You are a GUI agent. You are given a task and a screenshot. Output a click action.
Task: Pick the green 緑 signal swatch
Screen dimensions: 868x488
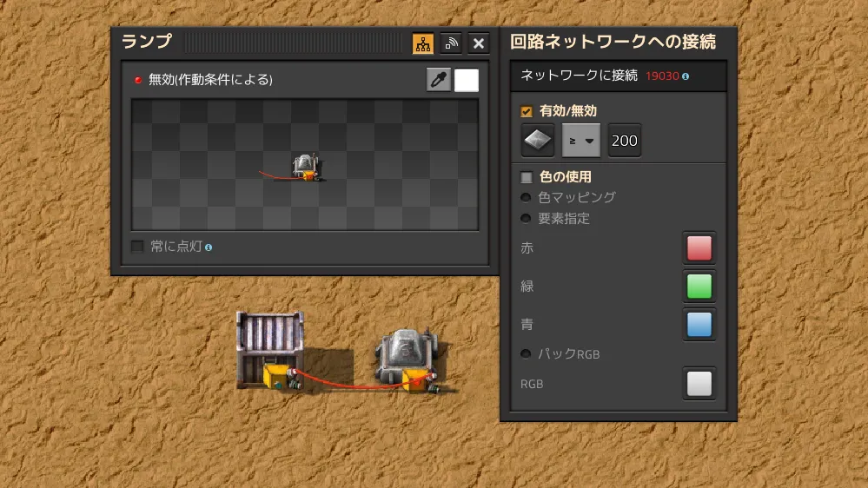coord(699,286)
